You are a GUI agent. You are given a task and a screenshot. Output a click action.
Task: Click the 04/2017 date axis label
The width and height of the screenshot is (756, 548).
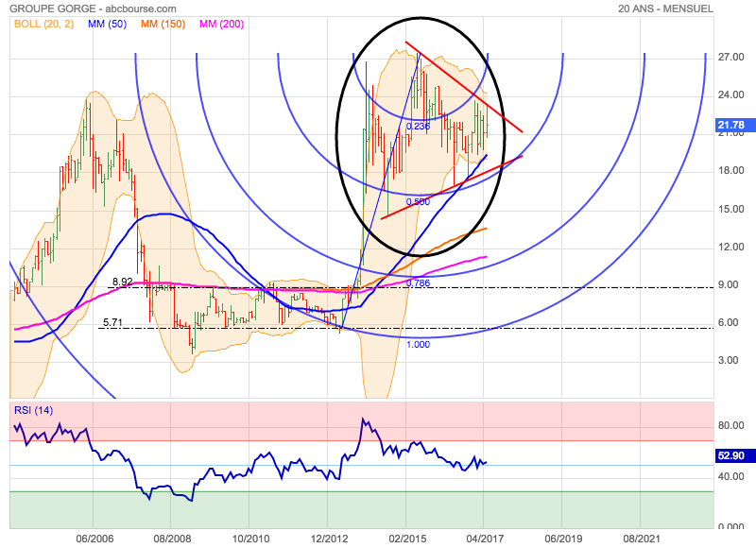485,539
